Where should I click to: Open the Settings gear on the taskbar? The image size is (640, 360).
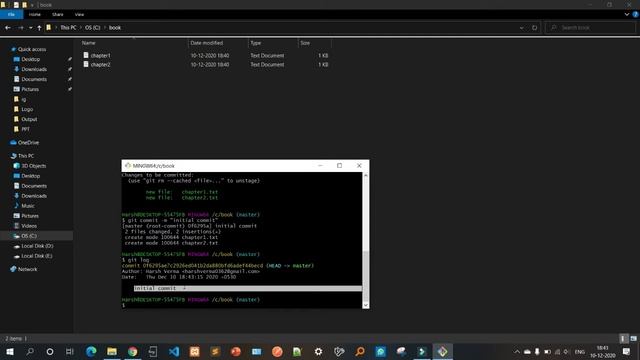(318, 351)
